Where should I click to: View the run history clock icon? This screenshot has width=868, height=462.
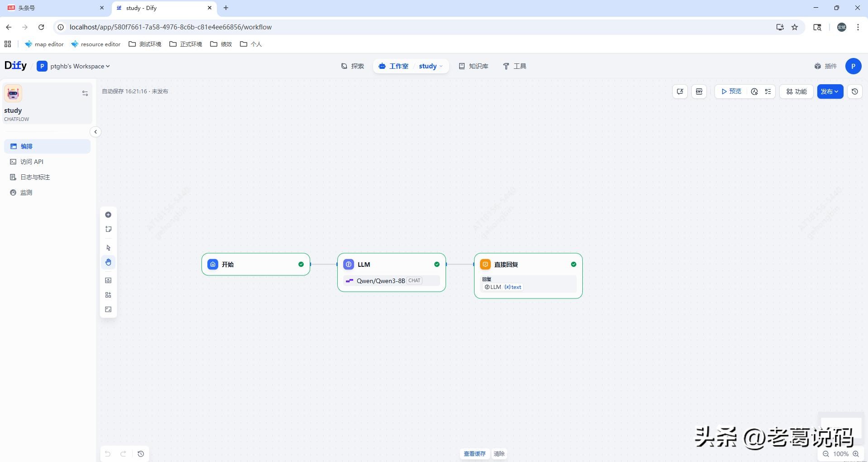(754, 91)
